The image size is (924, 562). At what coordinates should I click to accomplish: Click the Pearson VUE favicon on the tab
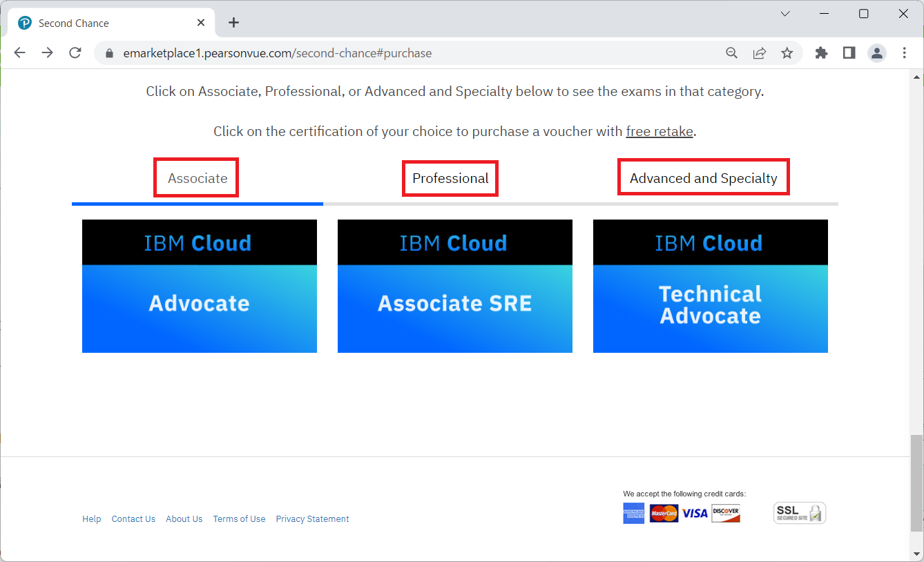(x=24, y=22)
